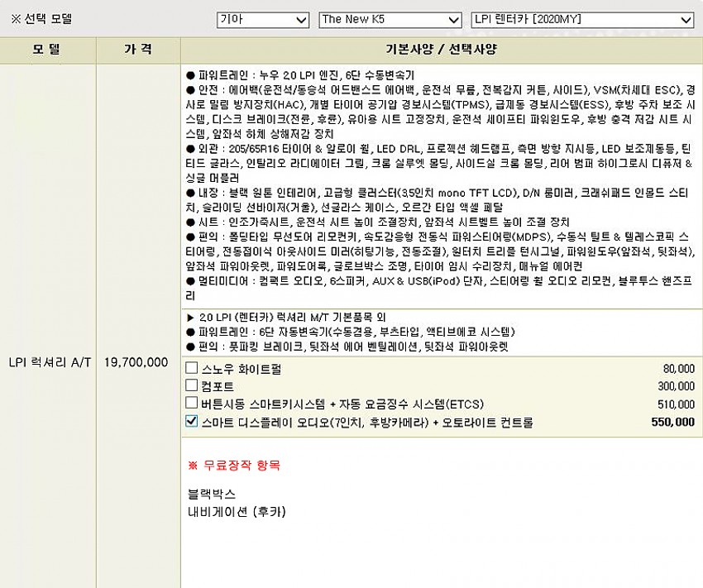Click the 300,000 option price
This screenshot has width=703, height=588.
click(x=676, y=386)
